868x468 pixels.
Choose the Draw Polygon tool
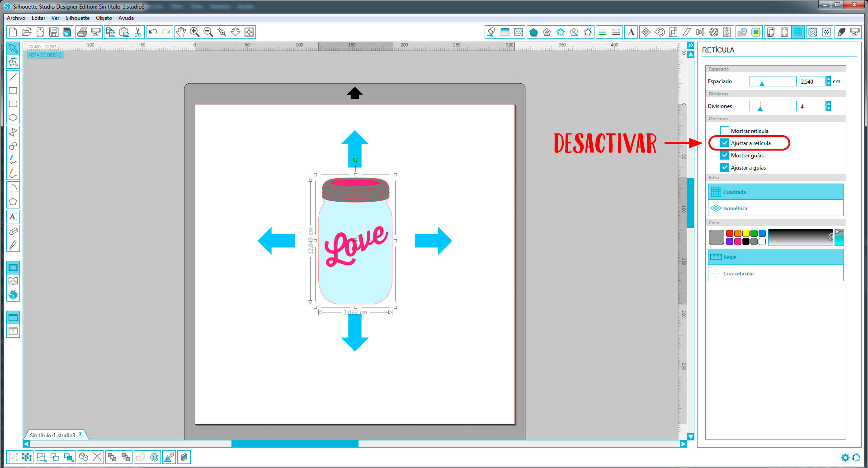[13, 202]
